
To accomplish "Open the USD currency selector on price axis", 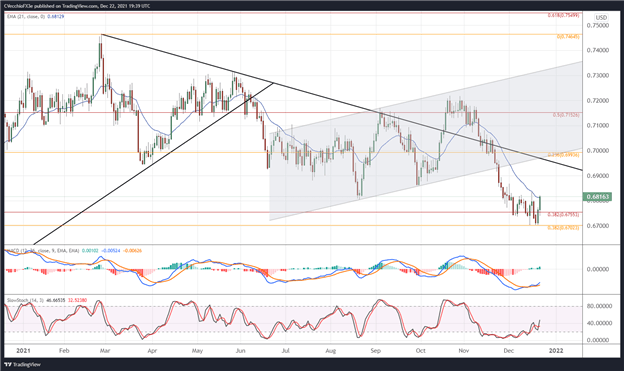I will coord(601,18).
